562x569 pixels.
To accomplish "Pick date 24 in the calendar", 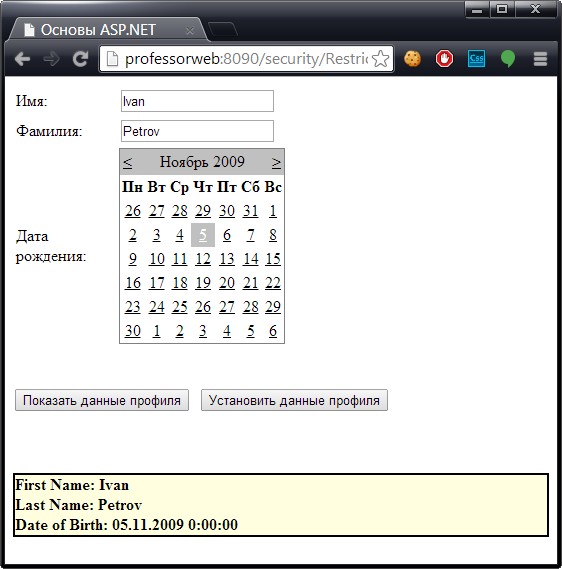I will point(156,307).
